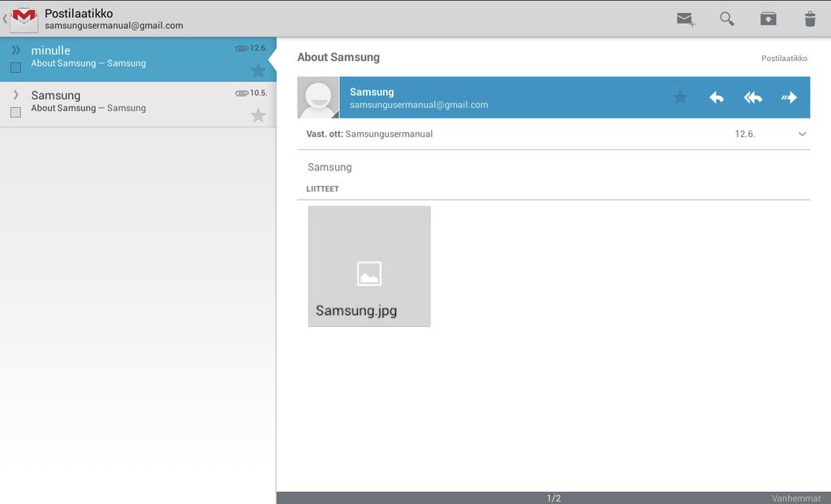Click the 'About Samsung' subject heading

tap(338, 58)
